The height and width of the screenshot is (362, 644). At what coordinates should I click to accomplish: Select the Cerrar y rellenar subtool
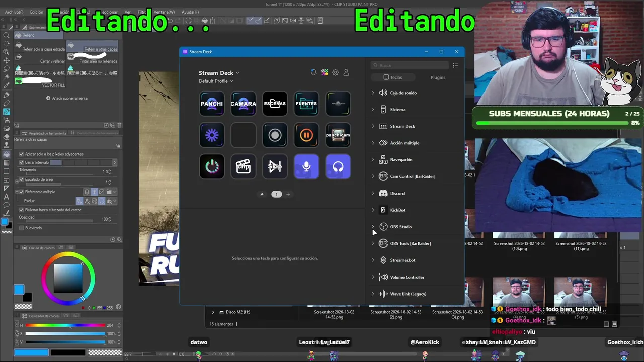(x=41, y=59)
